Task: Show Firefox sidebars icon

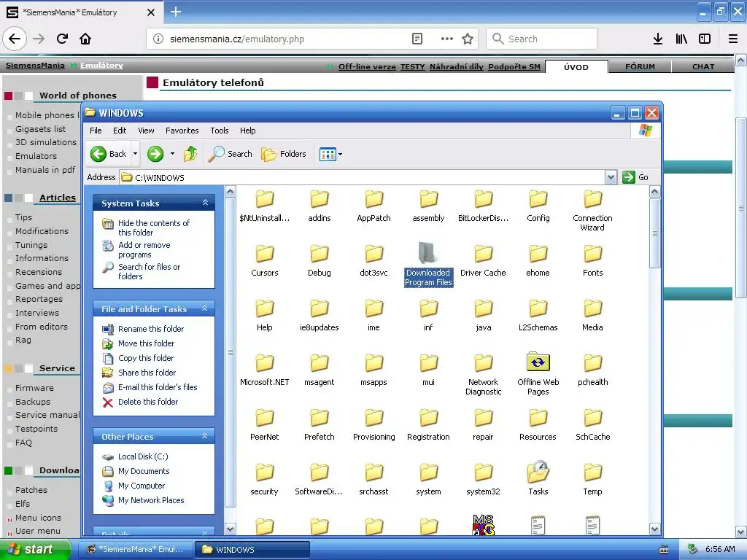Action: [705, 39]
